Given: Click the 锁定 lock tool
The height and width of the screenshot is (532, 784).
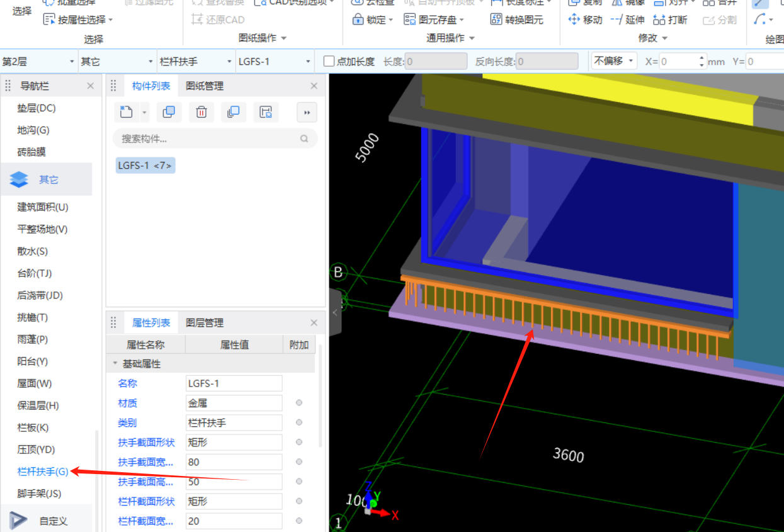Looking at the screenshot, I should (x=369, y=20).
